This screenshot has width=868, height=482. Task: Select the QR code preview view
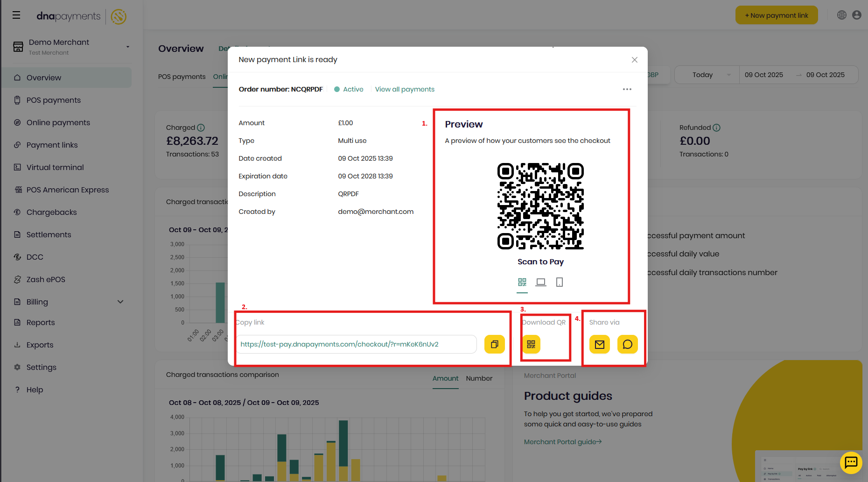pos(522,282)
